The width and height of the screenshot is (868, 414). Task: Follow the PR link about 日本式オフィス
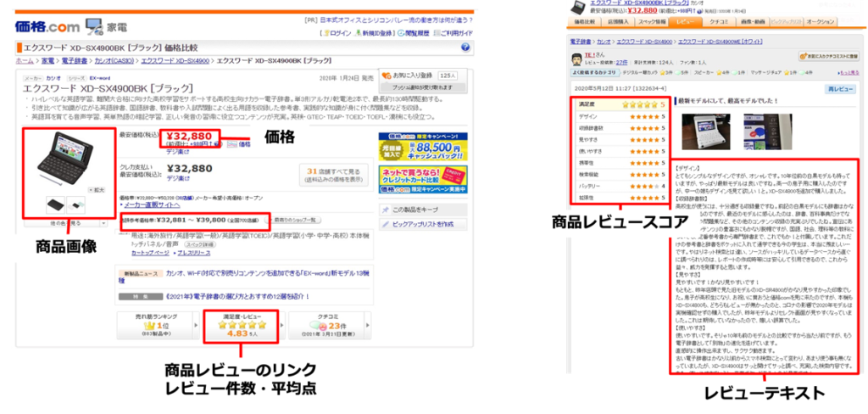(395, 20)
